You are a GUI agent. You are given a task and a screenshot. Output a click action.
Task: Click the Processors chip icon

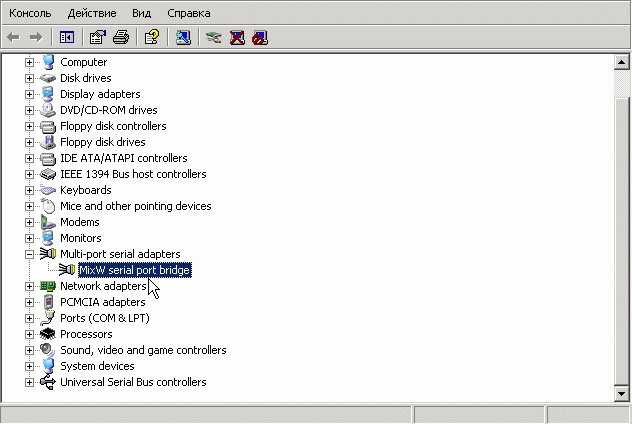[48, 334]
